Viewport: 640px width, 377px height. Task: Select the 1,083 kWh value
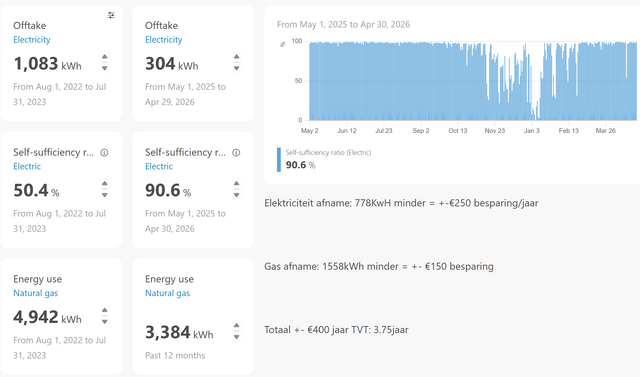point(47,64)
